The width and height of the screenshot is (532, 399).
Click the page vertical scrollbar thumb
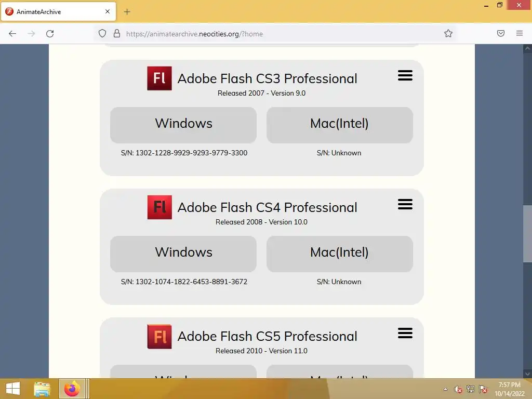tap(527, 234)
